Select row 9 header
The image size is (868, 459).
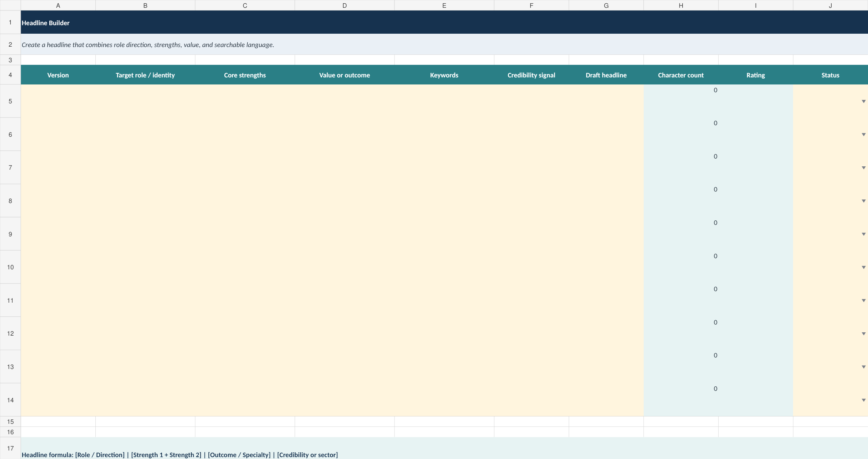point(10,234)
